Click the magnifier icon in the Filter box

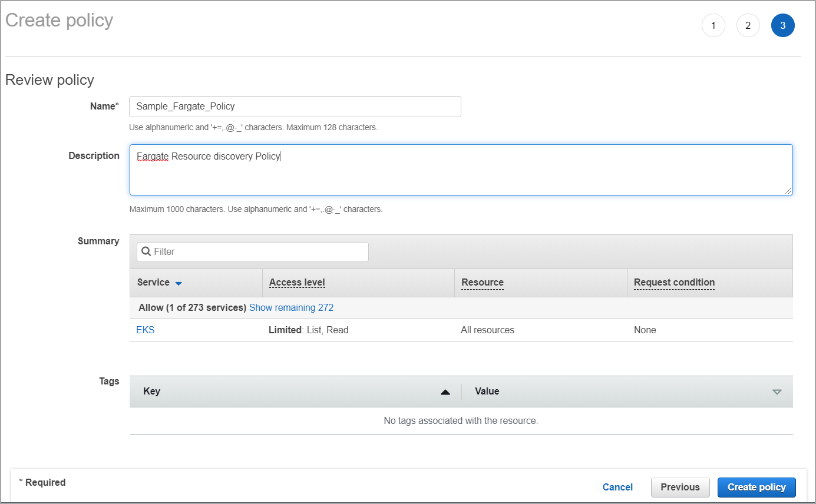point(146,251)
